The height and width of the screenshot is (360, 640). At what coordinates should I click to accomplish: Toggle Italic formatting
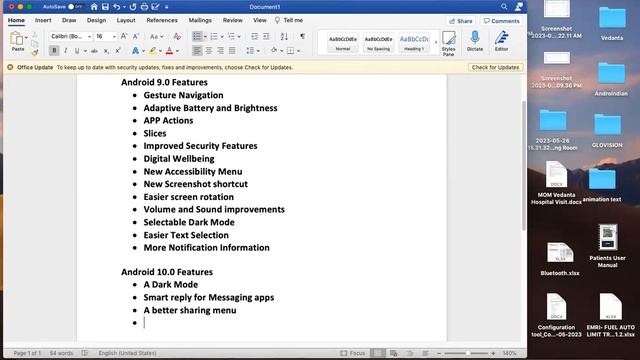(x=65, y=51)
